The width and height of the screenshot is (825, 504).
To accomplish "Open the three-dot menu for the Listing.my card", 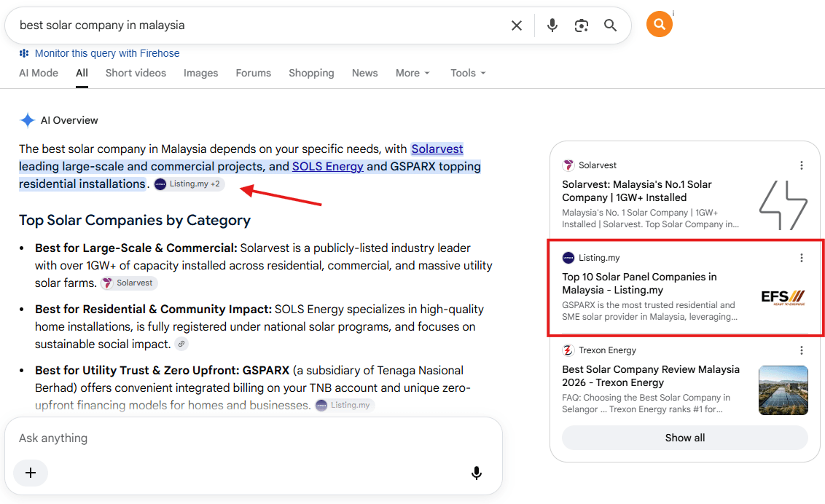I will click(x=802, y=258).
